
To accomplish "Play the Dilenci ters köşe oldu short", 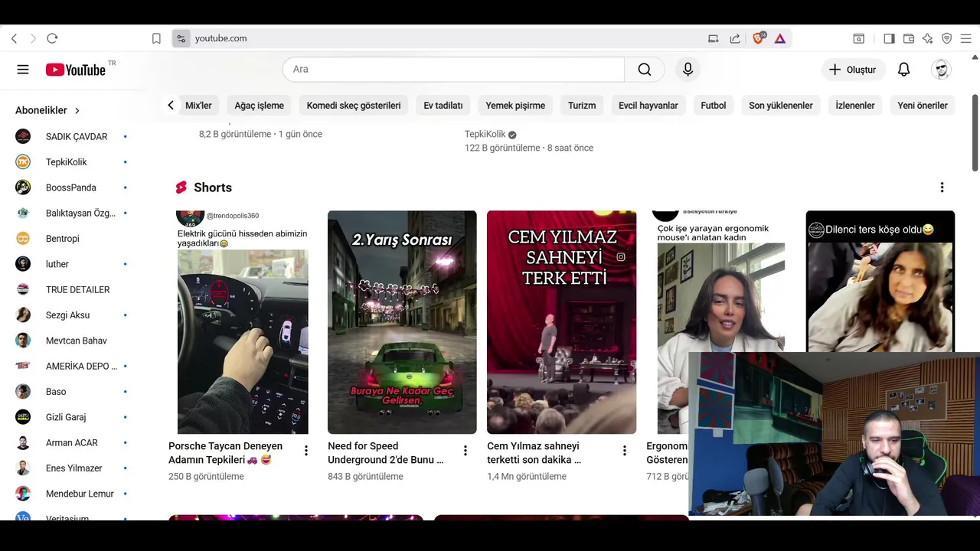I will pos(880,281).
